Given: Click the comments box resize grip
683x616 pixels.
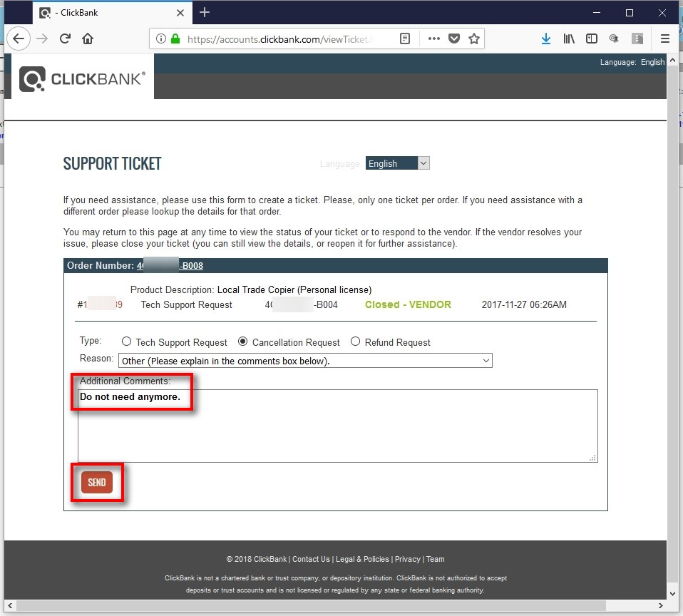Looking at the screenshot, I should pyautogui.click(x=593, y=458).
